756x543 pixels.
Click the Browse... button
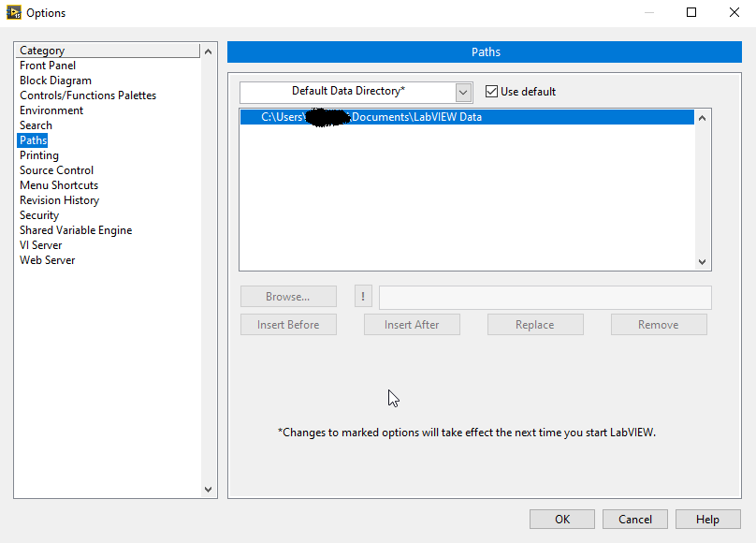(288, 297)
